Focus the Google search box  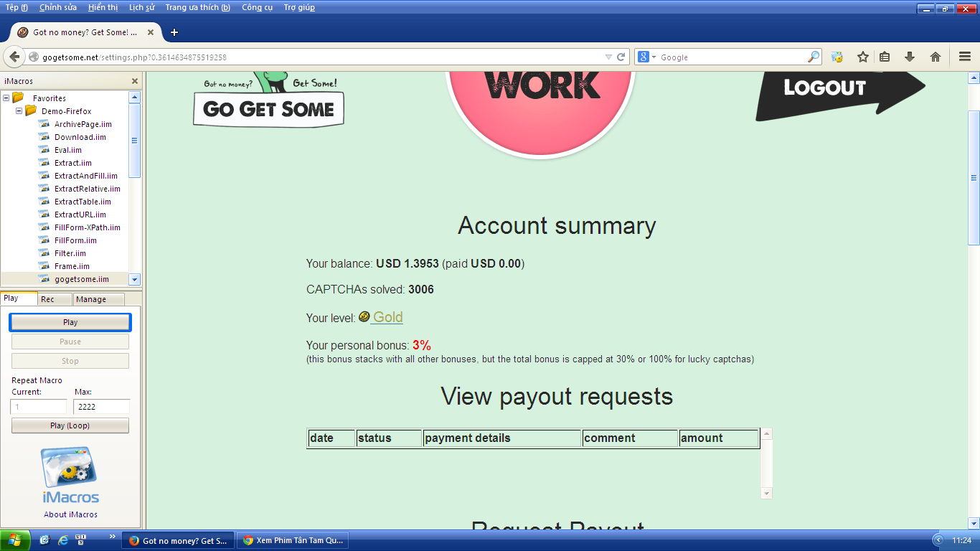tap(732, 57)
